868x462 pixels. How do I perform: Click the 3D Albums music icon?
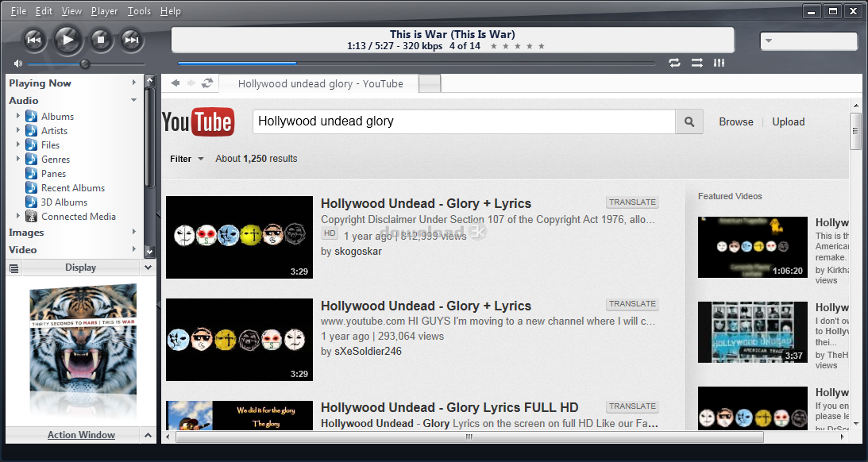[32, 202]
